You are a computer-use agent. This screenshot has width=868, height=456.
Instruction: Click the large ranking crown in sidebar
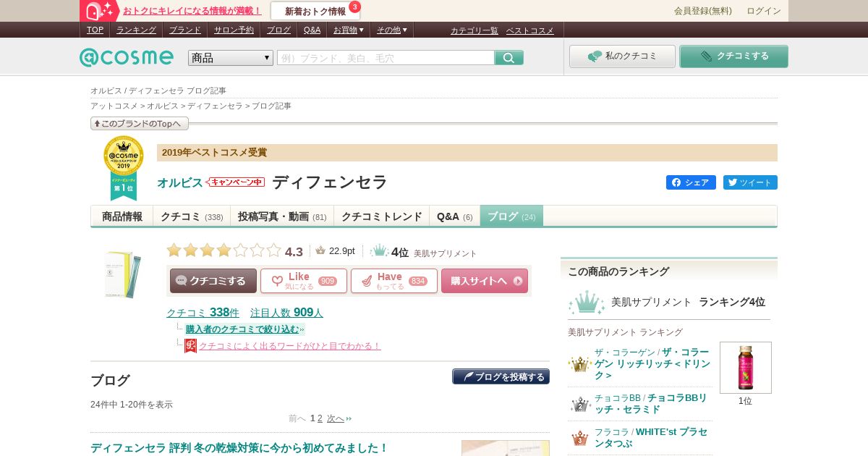587,302
